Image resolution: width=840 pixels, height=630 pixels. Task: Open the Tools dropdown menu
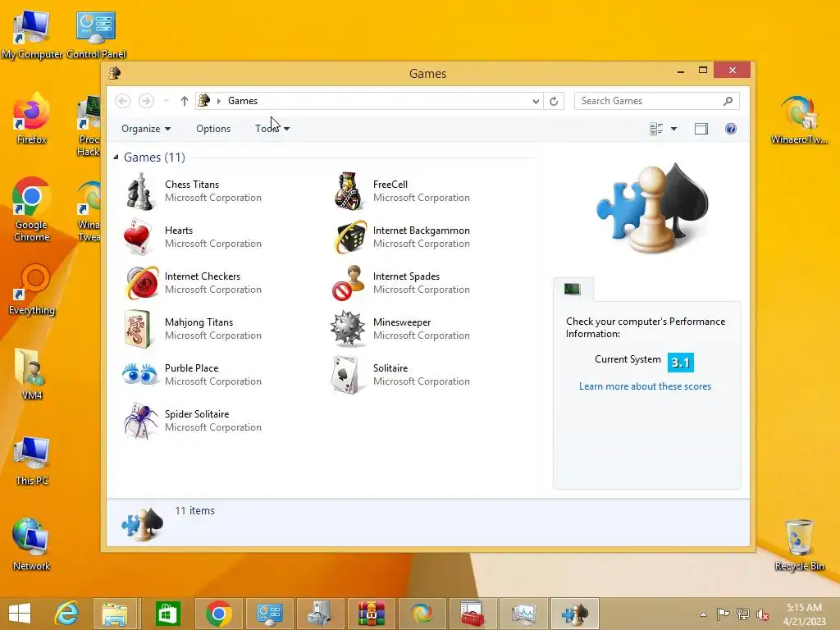[x=272, y=129]
